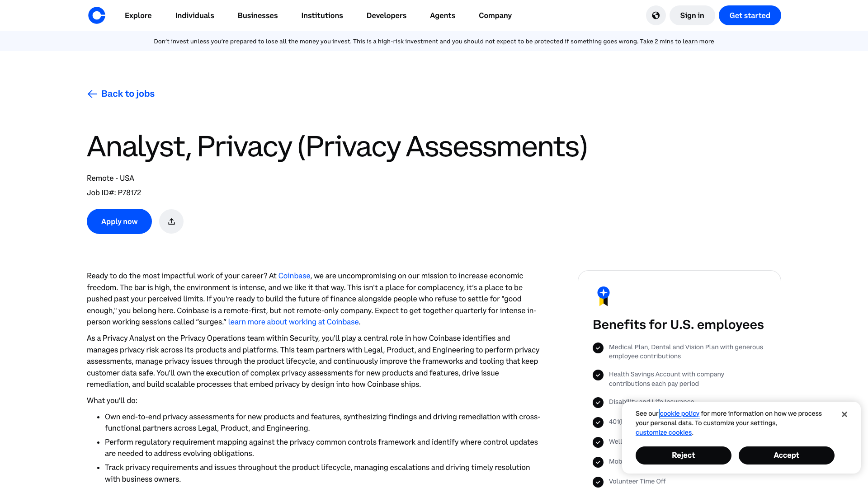
Task: Click the Job ID#: P78172 text
Action: 114,192
